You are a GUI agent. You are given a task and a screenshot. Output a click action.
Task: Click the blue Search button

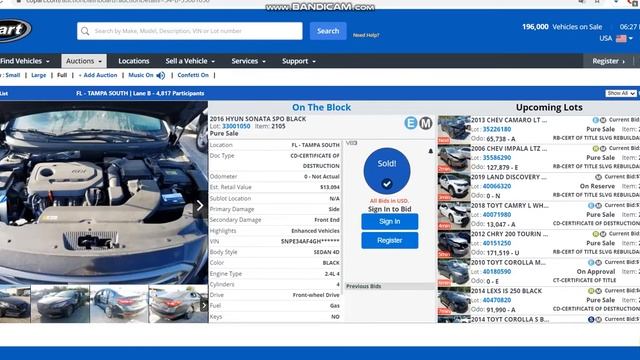point(328,31)
